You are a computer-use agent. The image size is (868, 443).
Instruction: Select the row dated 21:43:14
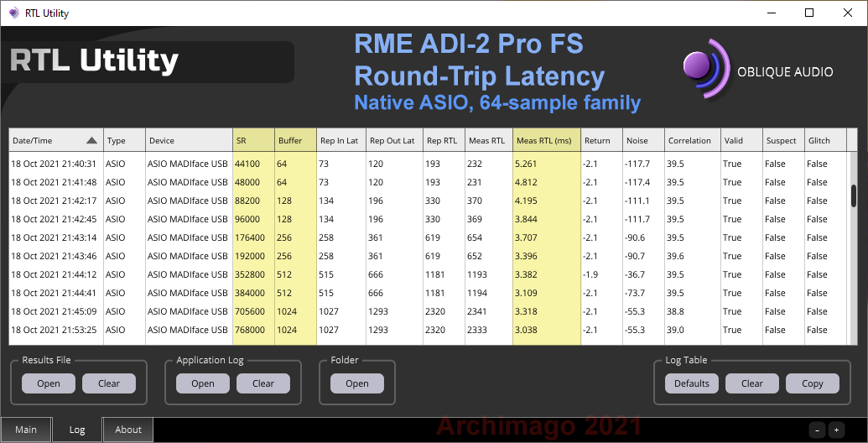(428, 237)
